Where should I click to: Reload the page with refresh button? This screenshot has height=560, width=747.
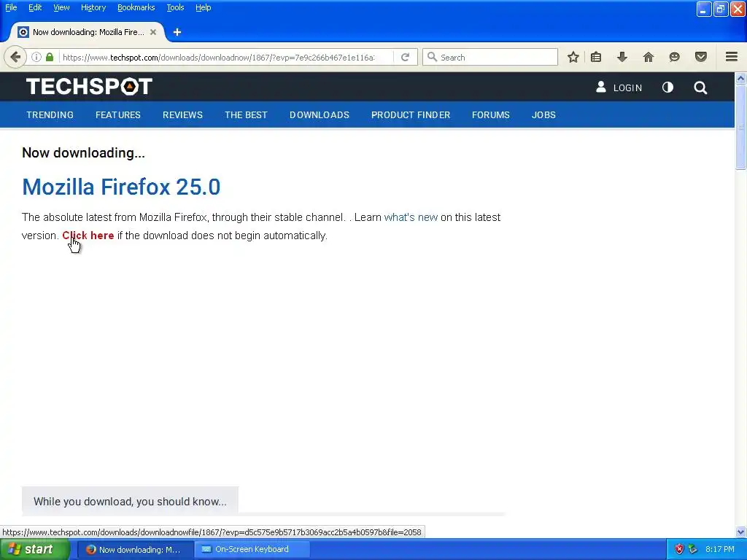coord(406,57)
